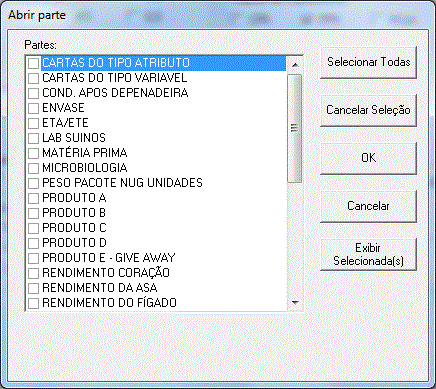This screenshot has width=436, height=389.
Task: Select the RENDIMENTO CORAÇÃO list row
Action: (156, 273)
